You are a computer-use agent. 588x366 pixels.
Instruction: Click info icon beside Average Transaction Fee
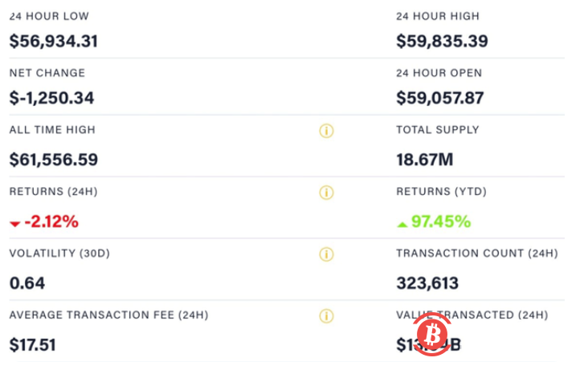click(x=326, y=316)
